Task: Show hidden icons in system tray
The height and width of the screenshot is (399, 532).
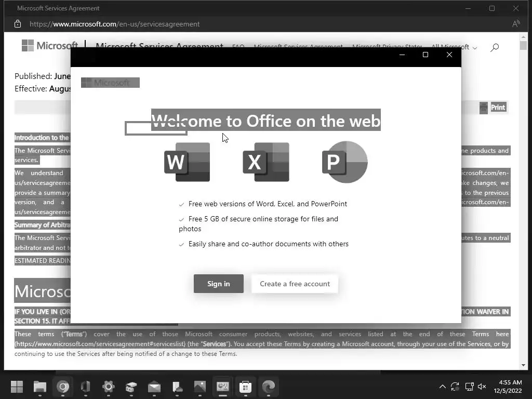Action: (443, 387)
